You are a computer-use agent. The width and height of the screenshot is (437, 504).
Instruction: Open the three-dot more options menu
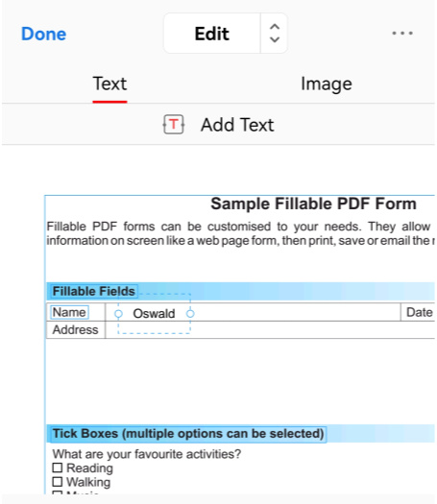pos(402,33)
